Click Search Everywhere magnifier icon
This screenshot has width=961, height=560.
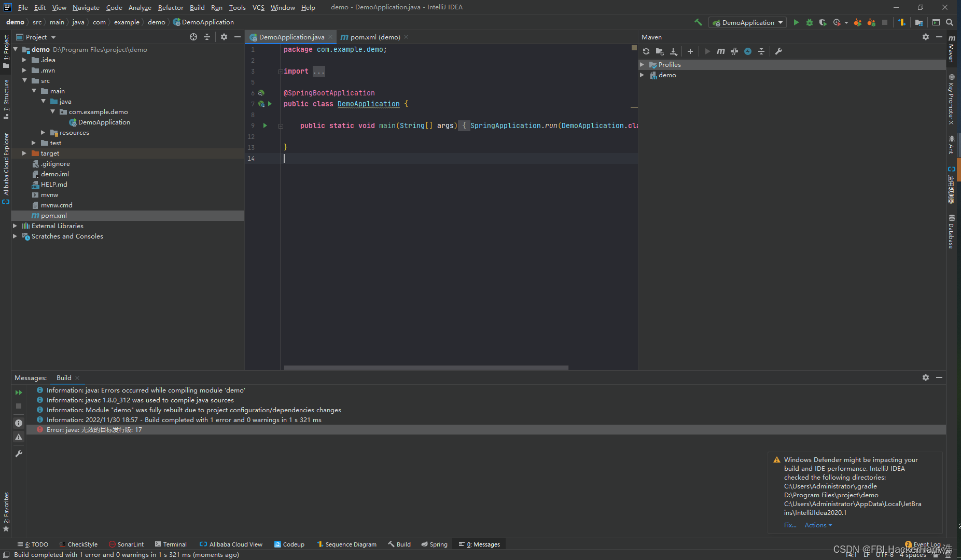coord(950,22)
